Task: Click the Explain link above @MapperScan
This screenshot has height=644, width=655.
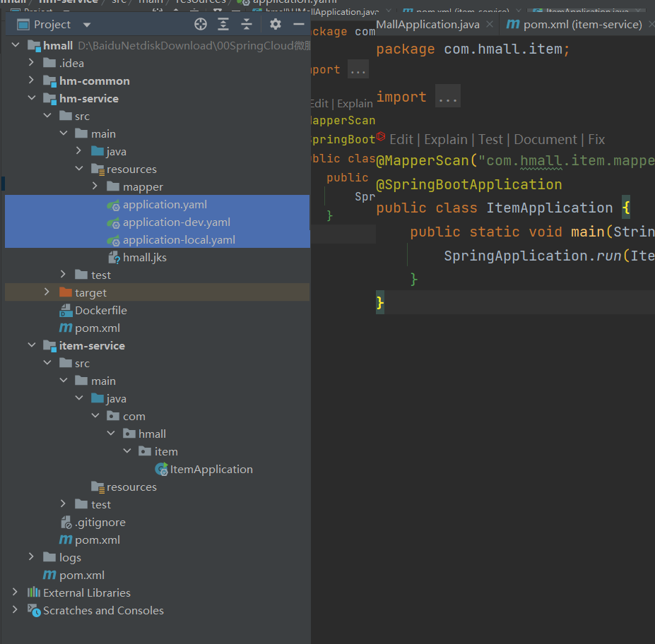Action: tap(446, 139)
